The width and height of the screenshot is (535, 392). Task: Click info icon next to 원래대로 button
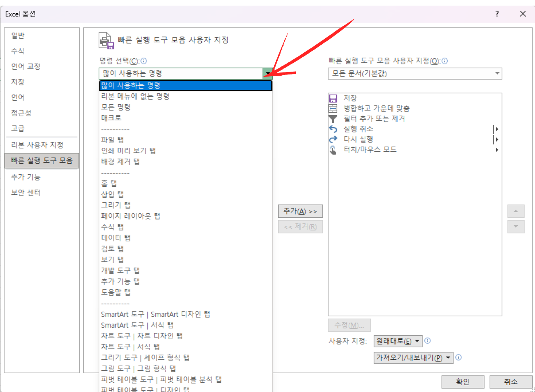[428, 341]
